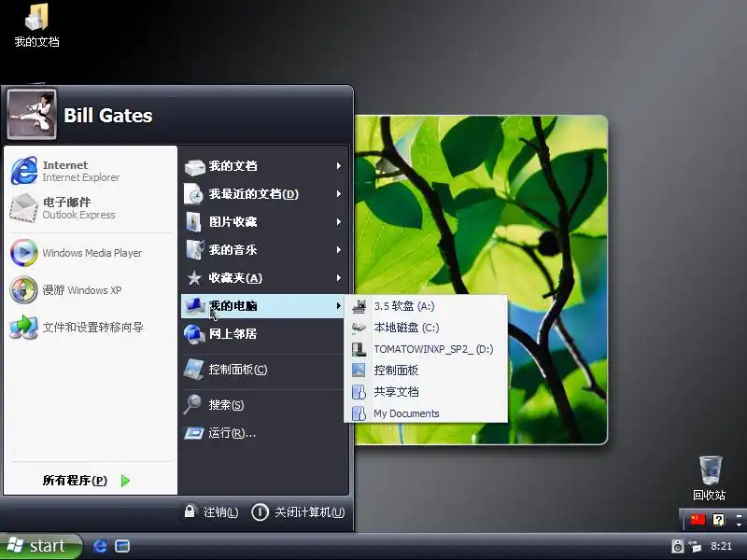Select My Documents text entry in submenu
This screenshot has height=560, width=747.
coord(406,413)
